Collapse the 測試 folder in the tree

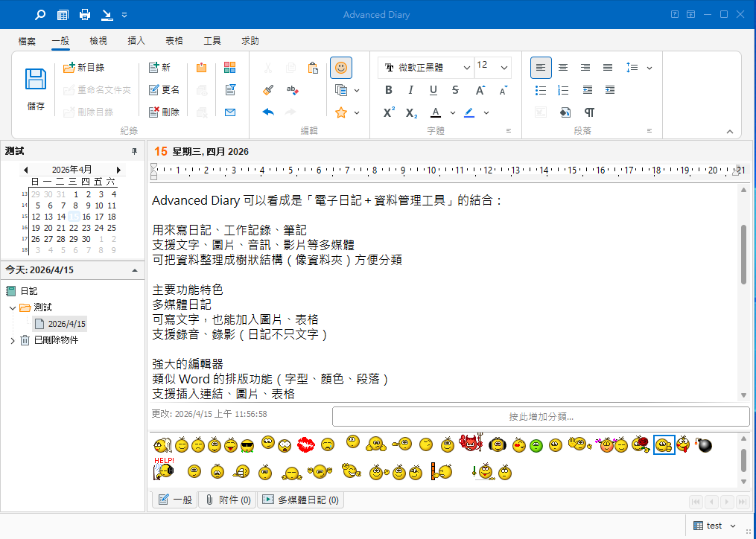coord(13,307)
